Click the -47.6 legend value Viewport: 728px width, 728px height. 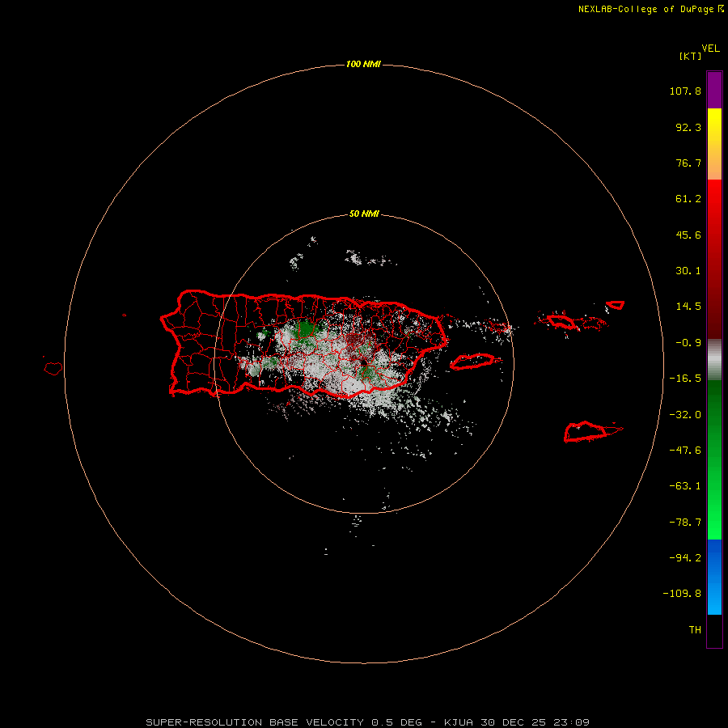(685, 451)
